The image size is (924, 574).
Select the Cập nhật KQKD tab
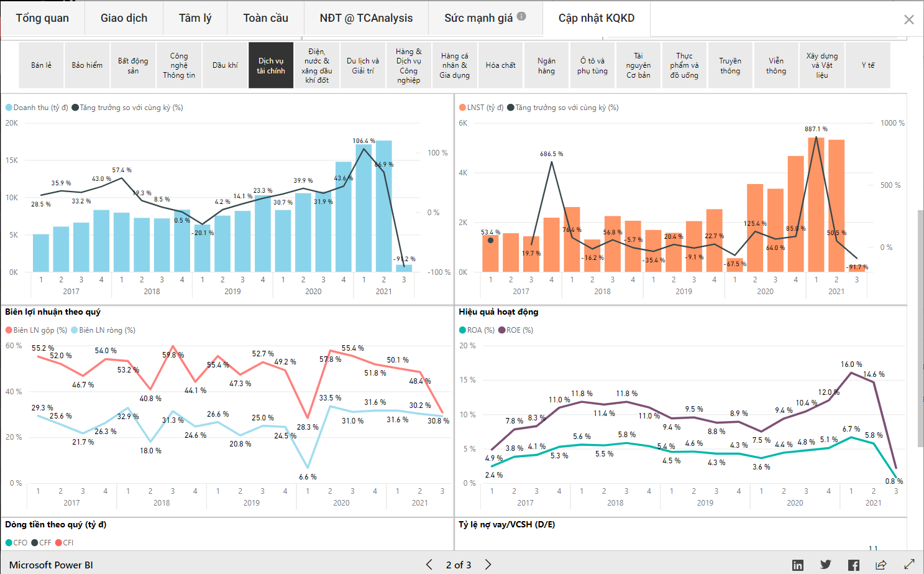click(x=597, y=18)
